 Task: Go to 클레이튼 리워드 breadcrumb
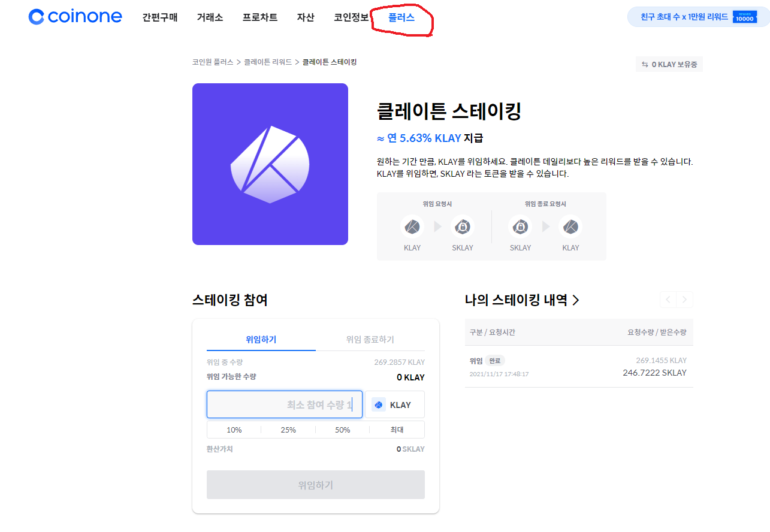(x=268, y=62)
